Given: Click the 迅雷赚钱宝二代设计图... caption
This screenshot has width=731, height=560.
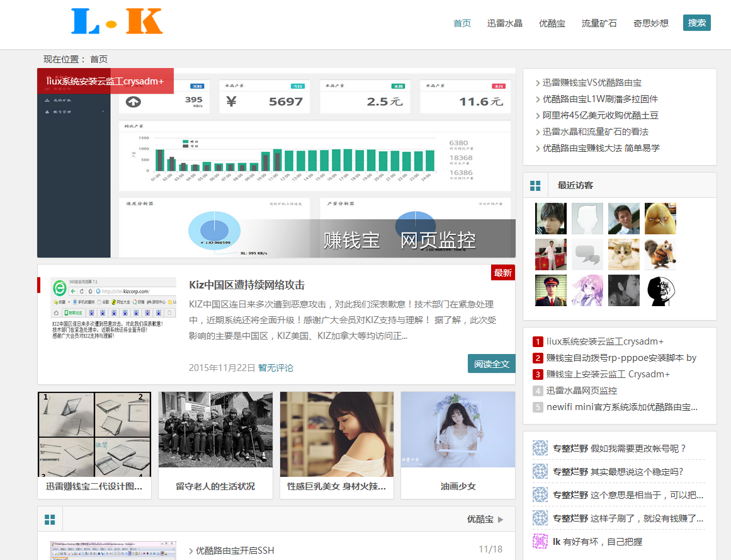Looking at the screenshot, I should tap(94, 486).
